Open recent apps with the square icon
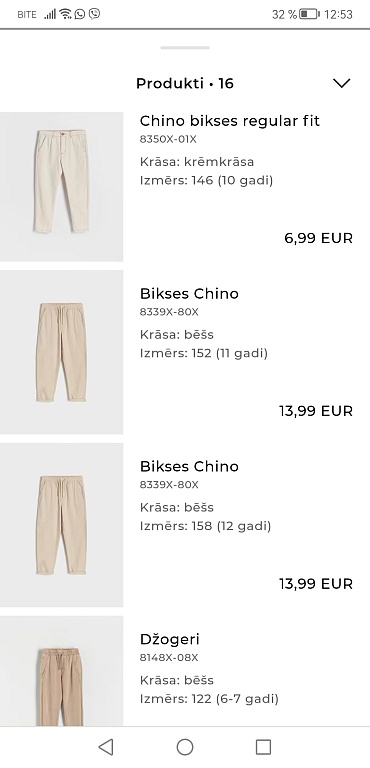370x768 pixels. (263, 747)
